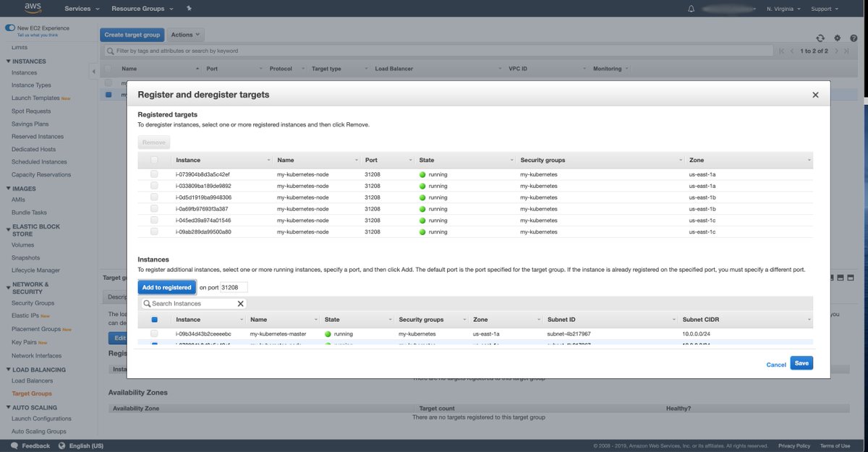
Task: Open the help question mark icon
Action: pyautogui.click(x=854, y=38)
